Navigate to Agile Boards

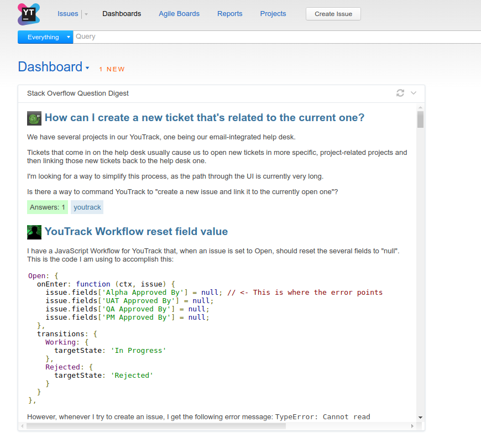pos(179,14)
